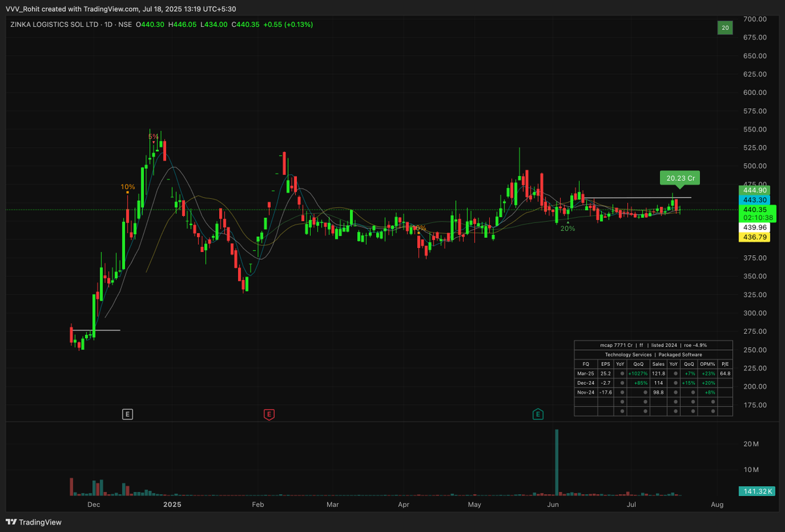Click the green 20 badge at top right
Screen dimensions: 785x532
point(725,27)
